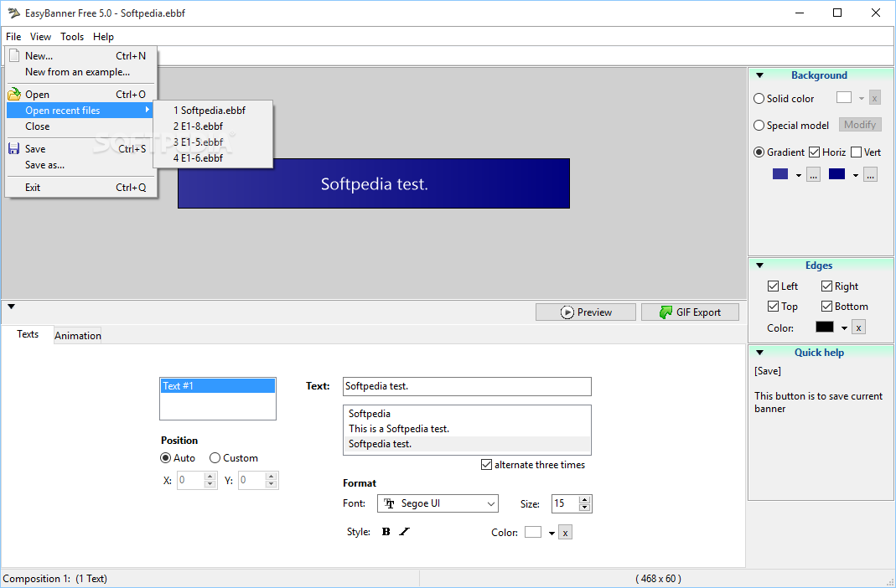Uncheck the Left edge checkbox
Screen dimensions: 896x588
click(x=773, y=286)
